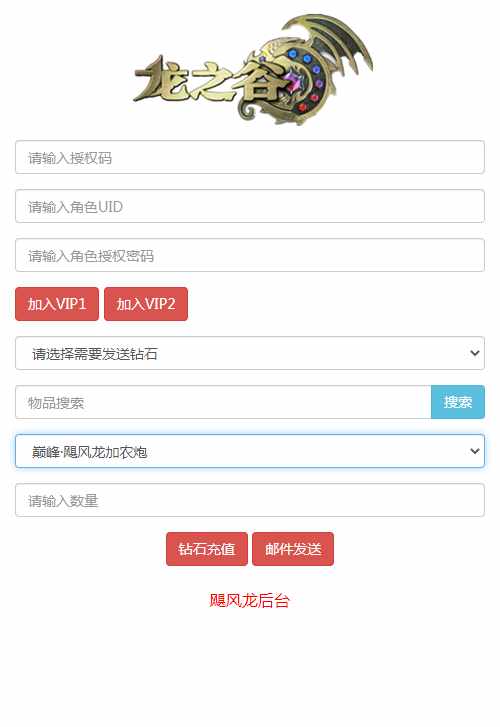Open the 巅峰·飓风龙加农炮 item dropdown
The image size is (500, 727).
[x=250, y=451]
